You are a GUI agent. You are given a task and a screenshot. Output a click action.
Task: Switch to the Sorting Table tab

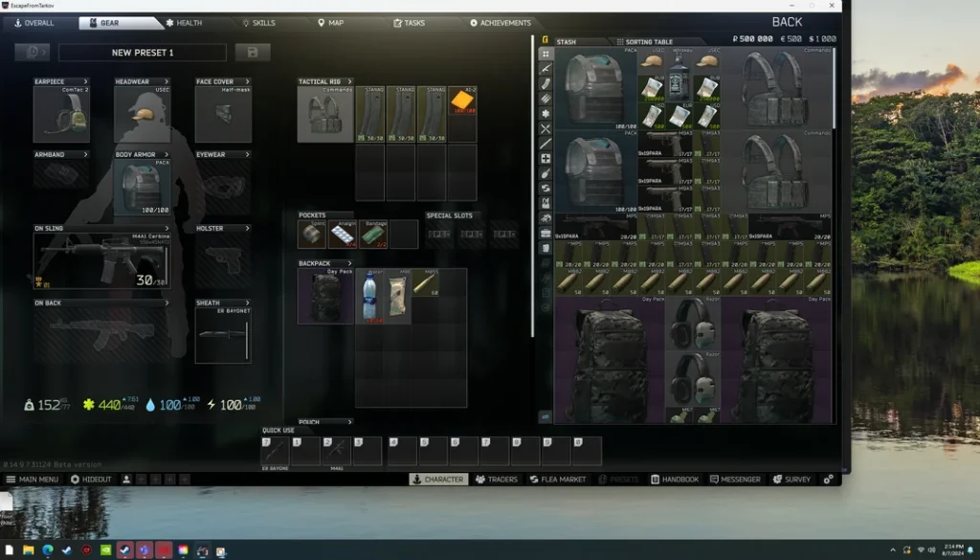coord(644,42)
